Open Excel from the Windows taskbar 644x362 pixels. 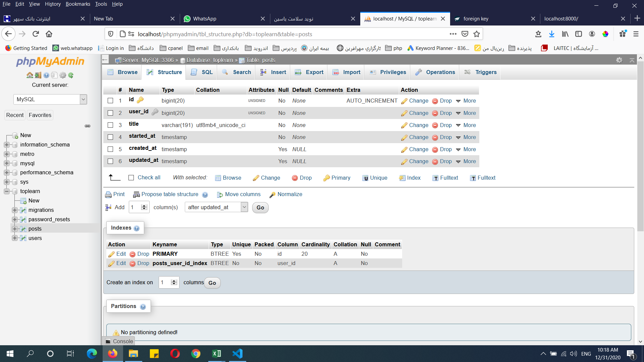[x=217, y=353]
